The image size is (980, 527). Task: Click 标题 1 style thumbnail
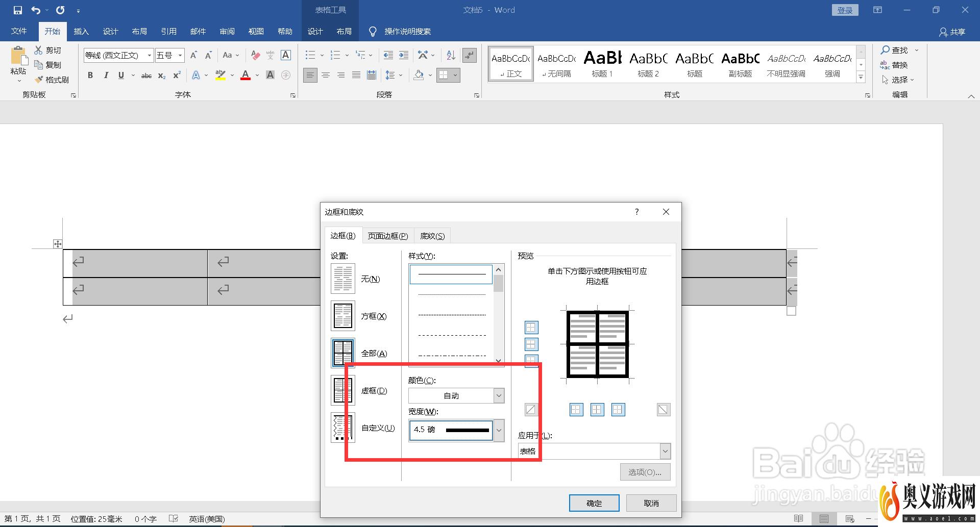(602, 63)
